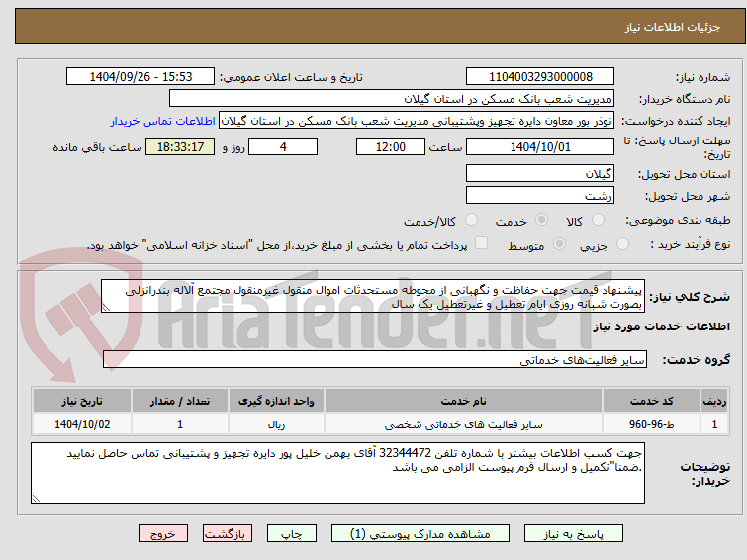The width and height of the screenshot is (747, 560).
Task: Click the نوع فرآیند خرید label
Action: coord(690,244)
